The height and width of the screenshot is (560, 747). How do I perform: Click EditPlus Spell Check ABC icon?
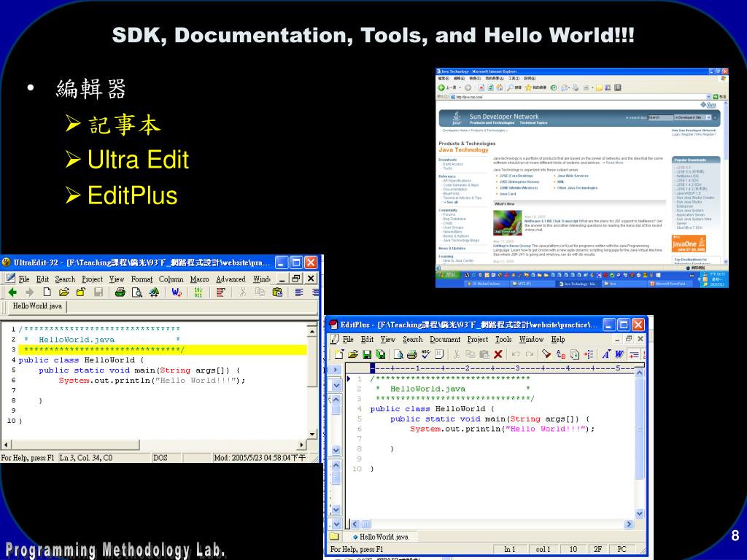pos(425,354)
